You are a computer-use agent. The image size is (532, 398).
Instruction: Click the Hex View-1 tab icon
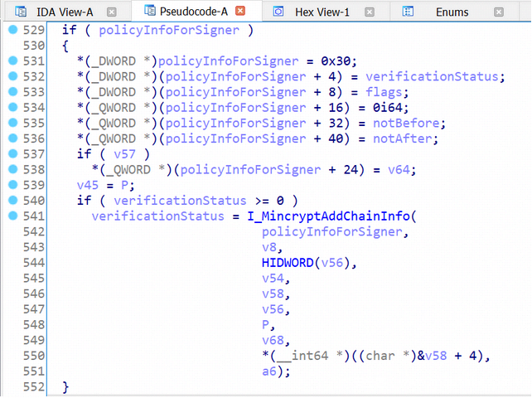[x=278, y=12]
